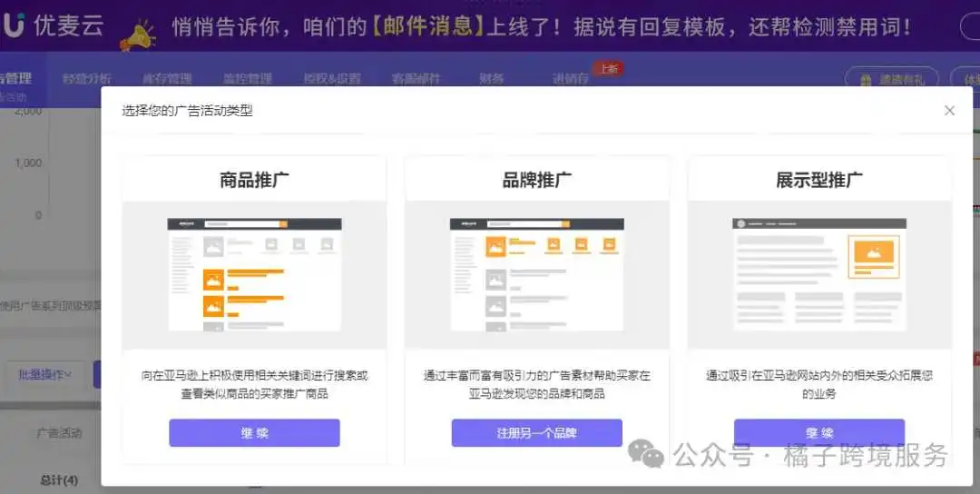Click the 邀请有礼 button

(x=892, y=79)
